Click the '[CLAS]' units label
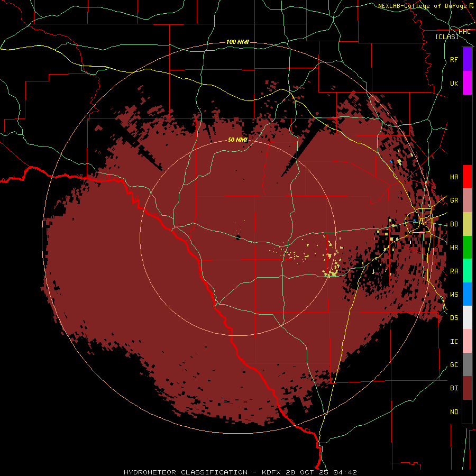 (x=447, y=36)
